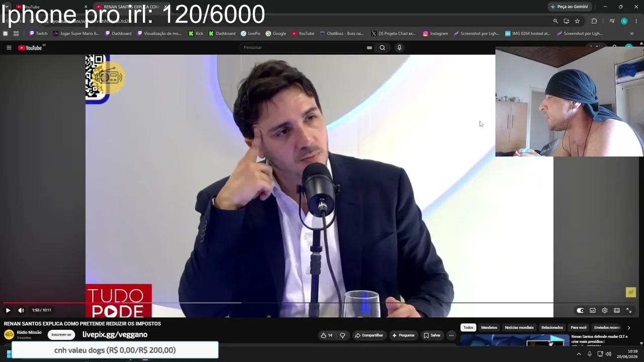
Task: Start voice search with the microphone
Action: point(399,48)
